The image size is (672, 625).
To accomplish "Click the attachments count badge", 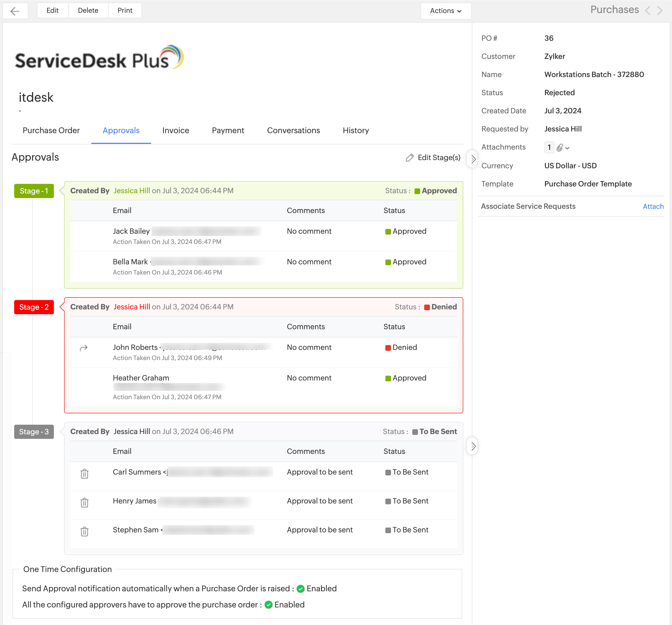I will coord(549,147).
